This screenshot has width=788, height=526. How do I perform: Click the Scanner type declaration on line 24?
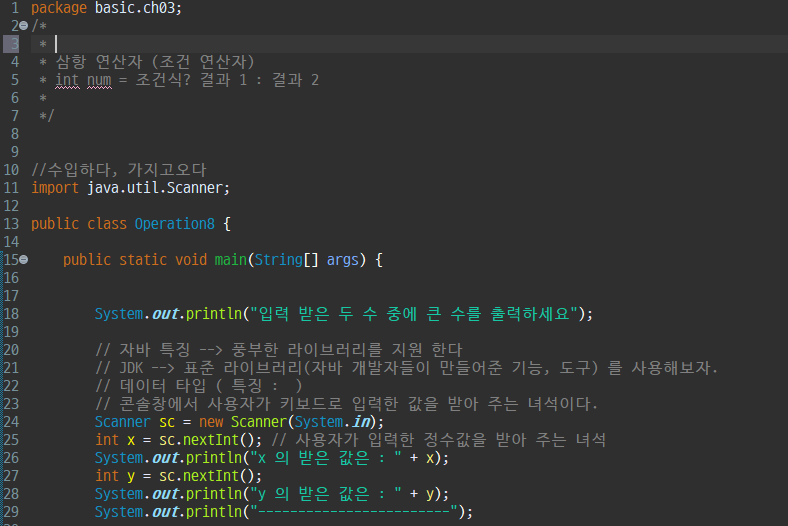point(122,422)
